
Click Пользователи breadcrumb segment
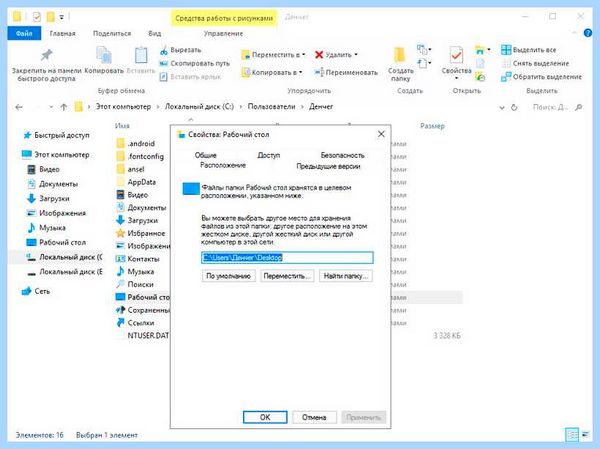[x=271, y=107]
